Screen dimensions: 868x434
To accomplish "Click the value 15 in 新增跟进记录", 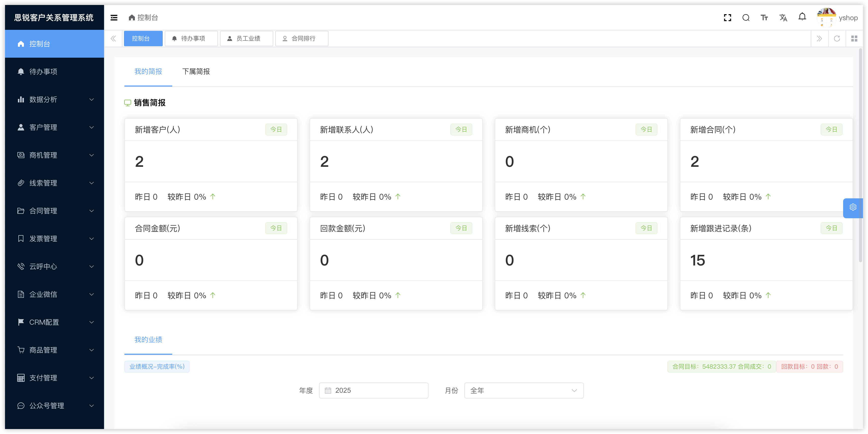I will 697,260.
